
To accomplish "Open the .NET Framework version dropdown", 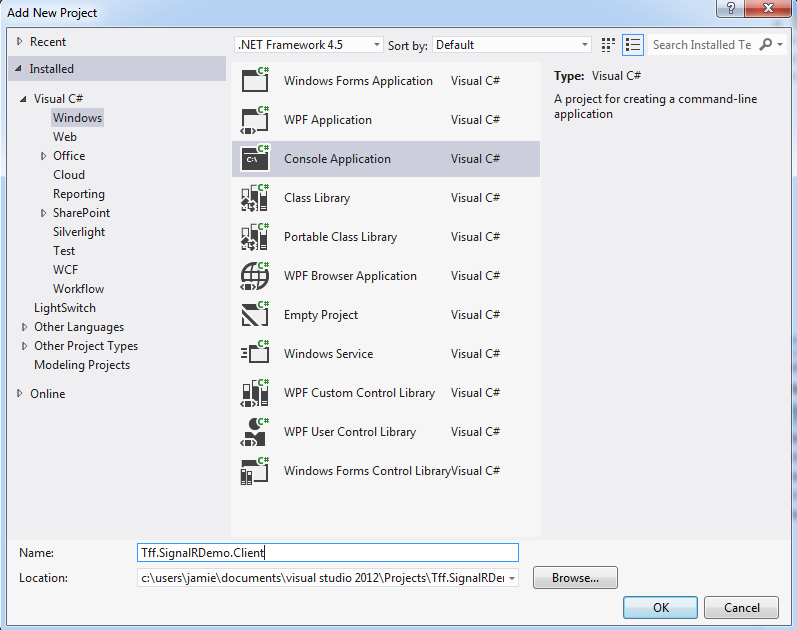I will click(x=308, y=45).
